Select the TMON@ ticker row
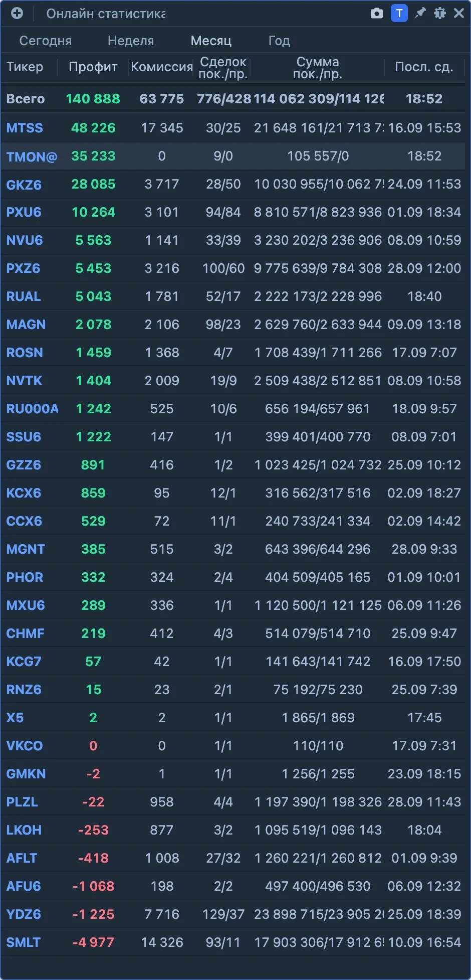Viewport: 471px width, 980px height. (x=233, y=156)
